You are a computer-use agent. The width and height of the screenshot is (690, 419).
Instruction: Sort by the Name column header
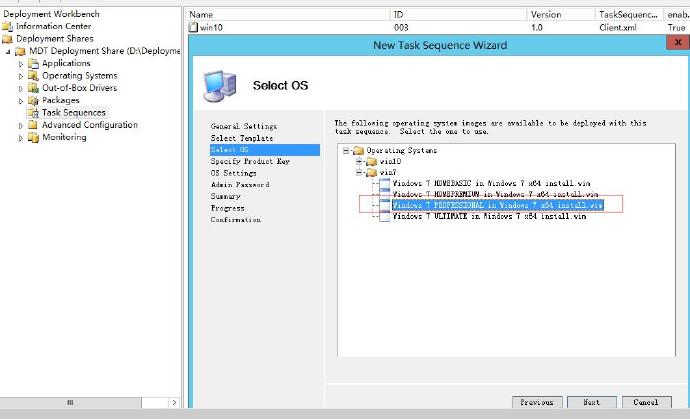[287, 15]
